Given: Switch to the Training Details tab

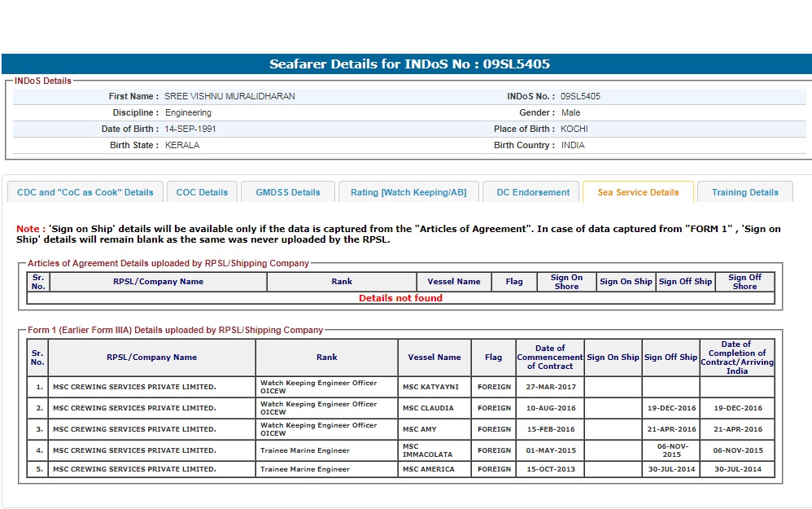Looking at the screenshot, I should pos(744,192).
